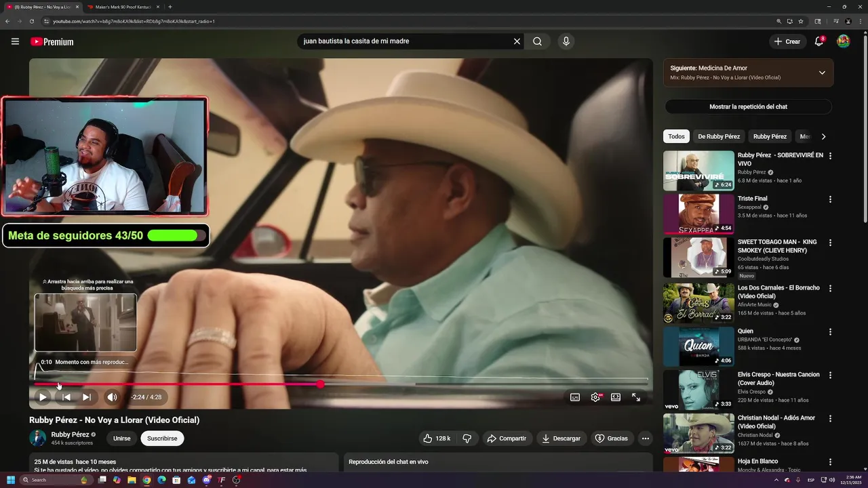Switch to theater mode
The image size is (868, 488).
(616, 397)
